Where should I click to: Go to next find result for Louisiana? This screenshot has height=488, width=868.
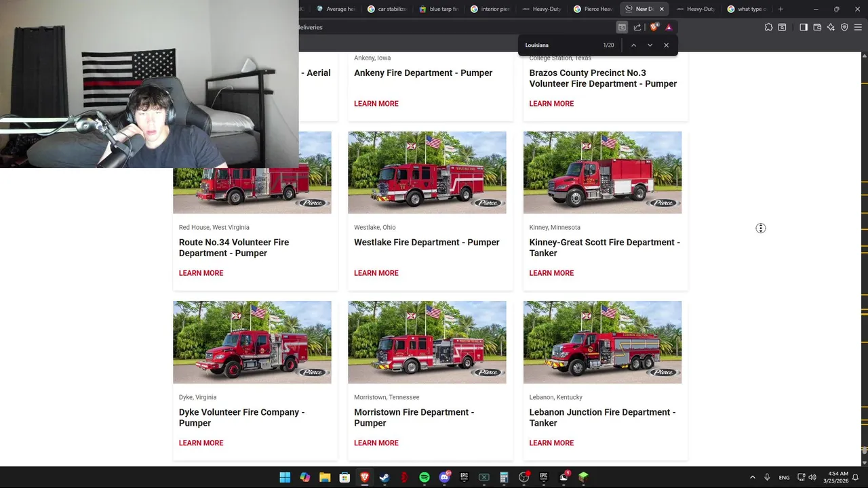point(650,45)
